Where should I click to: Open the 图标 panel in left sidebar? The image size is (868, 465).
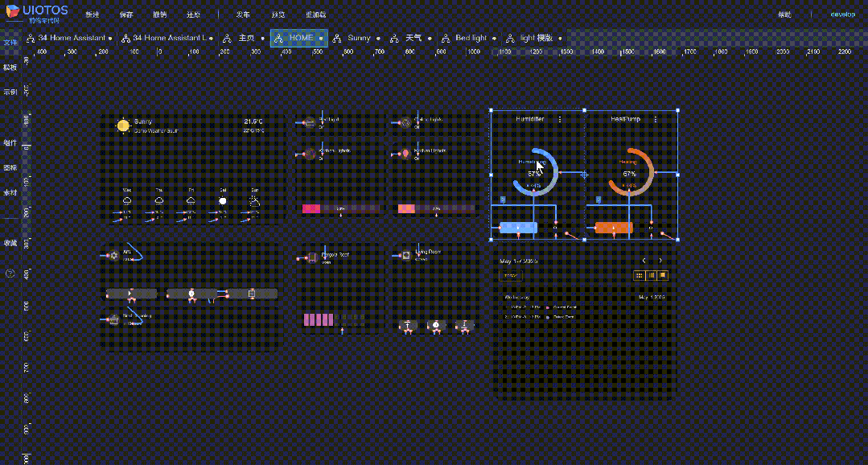pos(10,167)
